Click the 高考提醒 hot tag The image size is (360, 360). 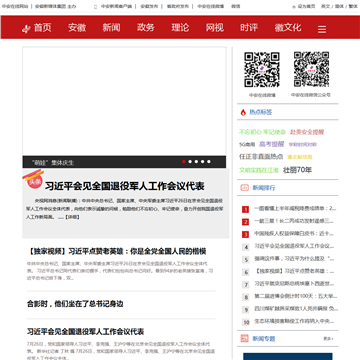tap(272, 144)
